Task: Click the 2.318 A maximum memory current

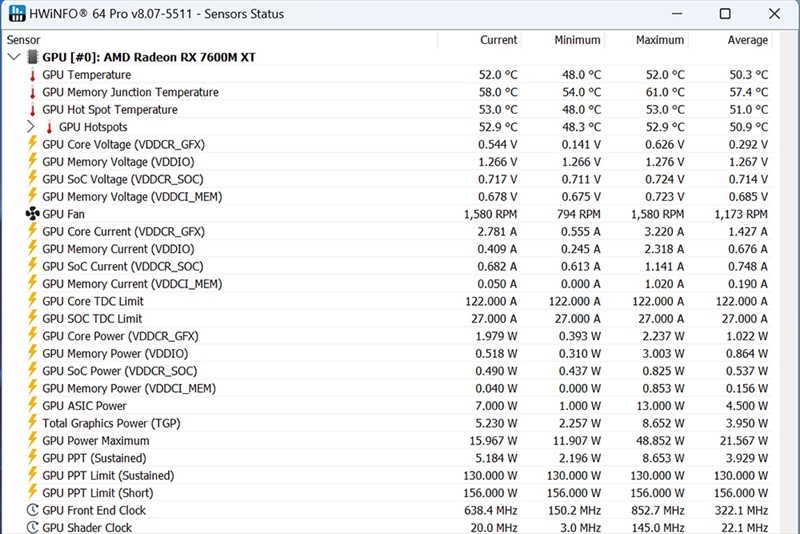Action: 663,249
